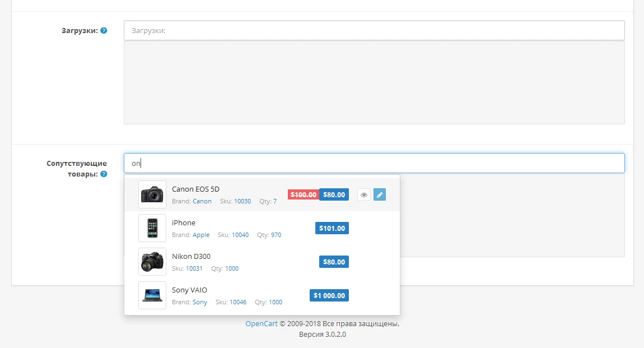Screen dimensions: 644x348
Task: Click Sku value 10030
Action: pos(242,201)
